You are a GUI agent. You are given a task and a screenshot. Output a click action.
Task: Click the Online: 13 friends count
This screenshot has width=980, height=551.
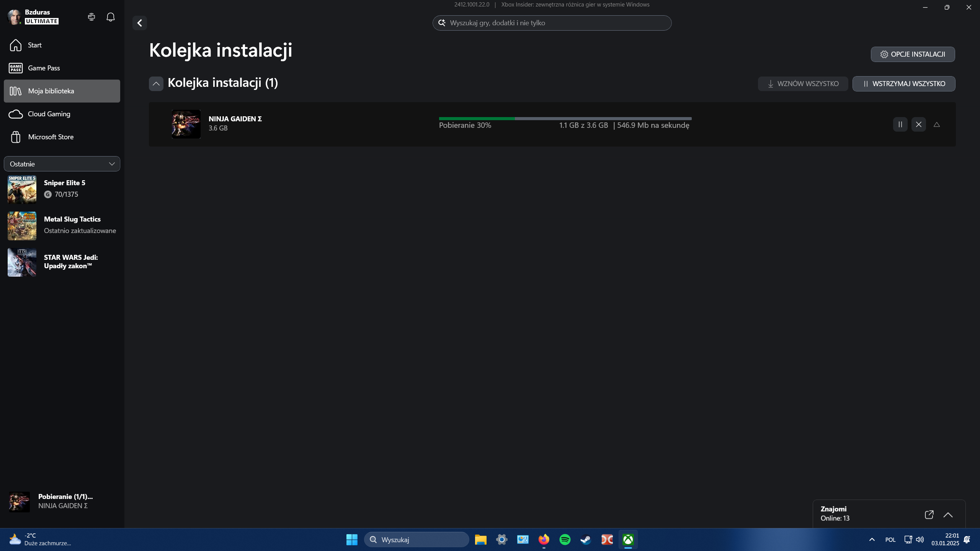pos(835,518)
